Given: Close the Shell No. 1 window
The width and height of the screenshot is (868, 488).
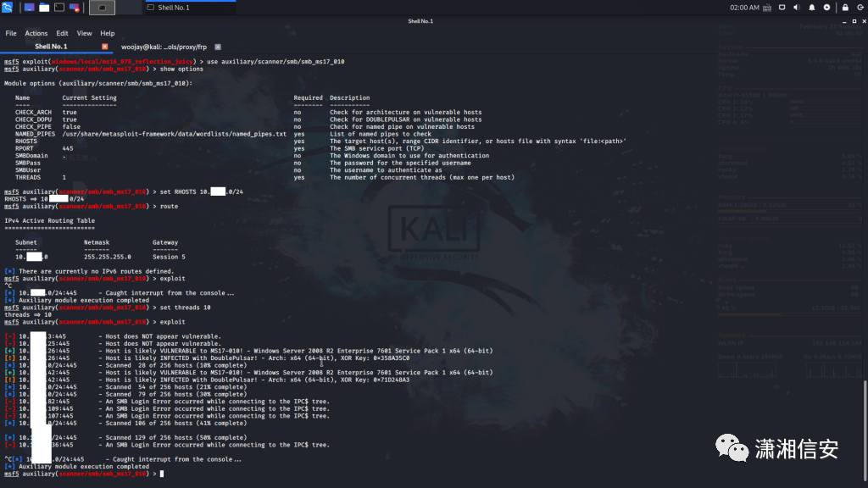Looking at the screenshot, I should [x=864, y=21].
